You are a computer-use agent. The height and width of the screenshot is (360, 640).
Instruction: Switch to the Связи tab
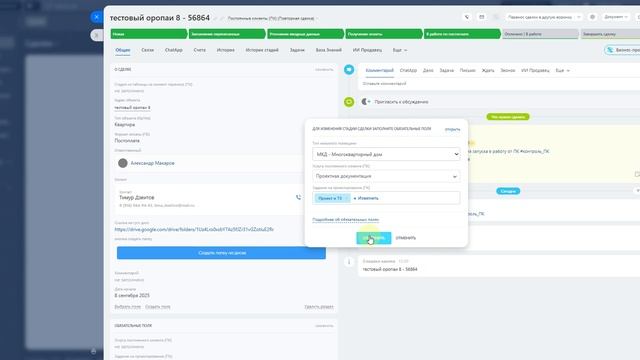click(x=147, y=50)
